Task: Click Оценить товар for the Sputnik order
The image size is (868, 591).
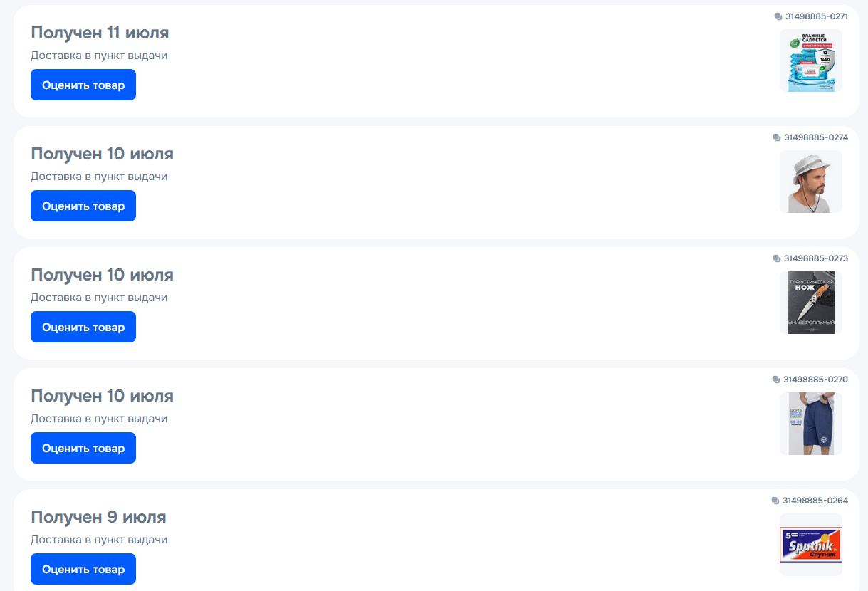Action: pyautogui.click(x=83, y=569)
